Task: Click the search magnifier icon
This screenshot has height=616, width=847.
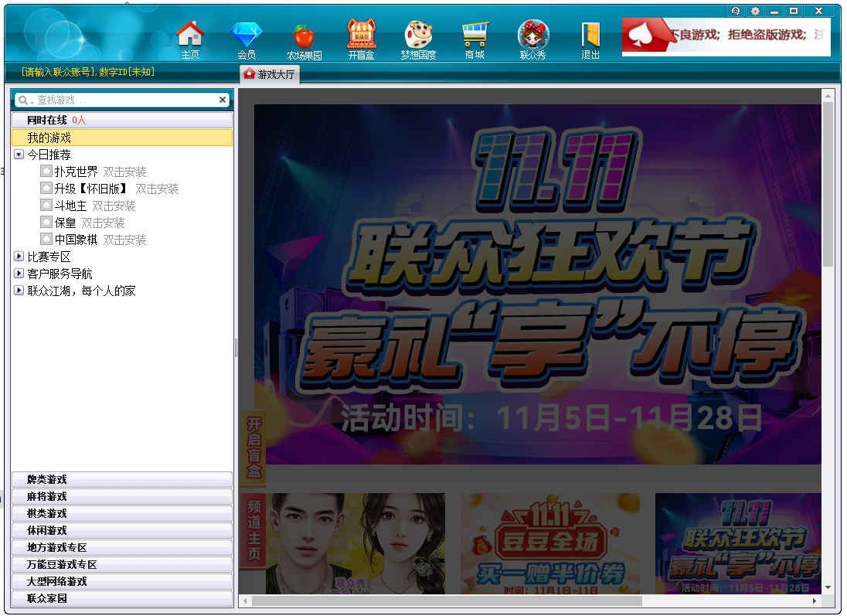Action: click(22, 100)
